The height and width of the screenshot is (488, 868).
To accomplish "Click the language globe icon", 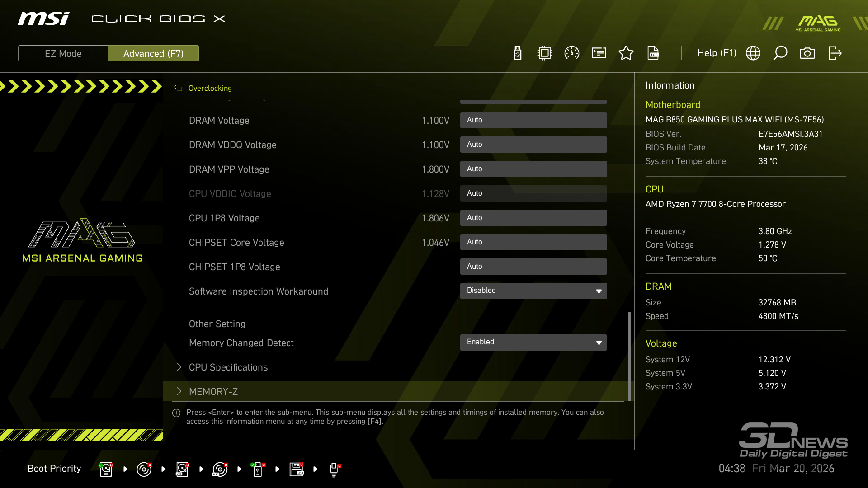I will coord(753,53).
